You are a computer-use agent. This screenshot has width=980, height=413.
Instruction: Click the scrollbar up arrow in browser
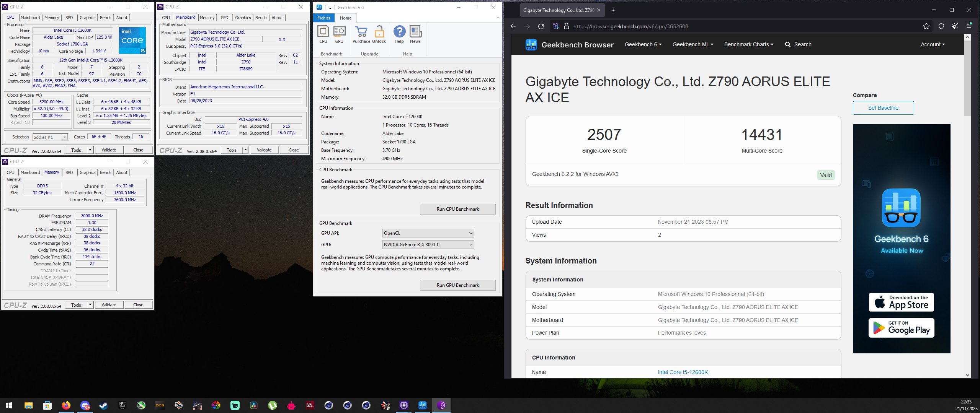click(x=967, y=37)
